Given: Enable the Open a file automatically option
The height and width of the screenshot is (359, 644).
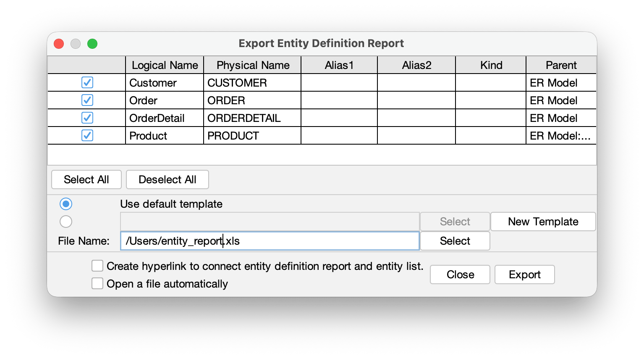Looking at the screenshot, I should click(97, 283).
